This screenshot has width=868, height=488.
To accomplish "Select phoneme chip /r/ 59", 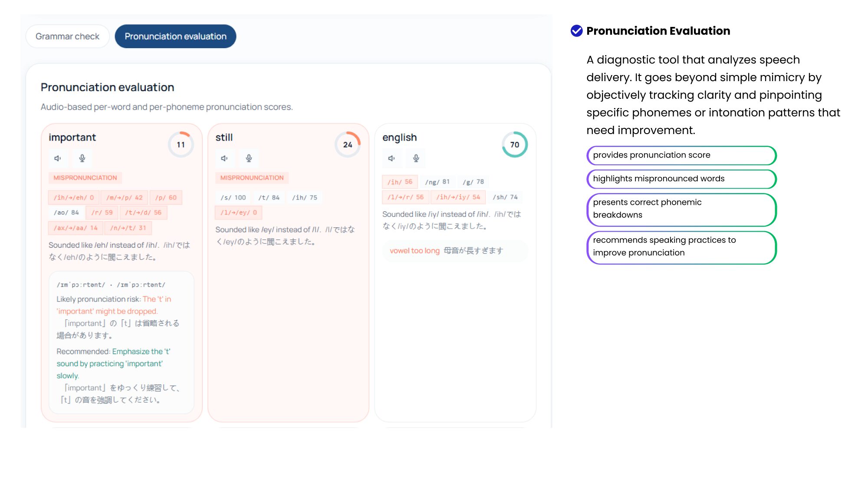I will pyautogui.click(x=102, y=213).
